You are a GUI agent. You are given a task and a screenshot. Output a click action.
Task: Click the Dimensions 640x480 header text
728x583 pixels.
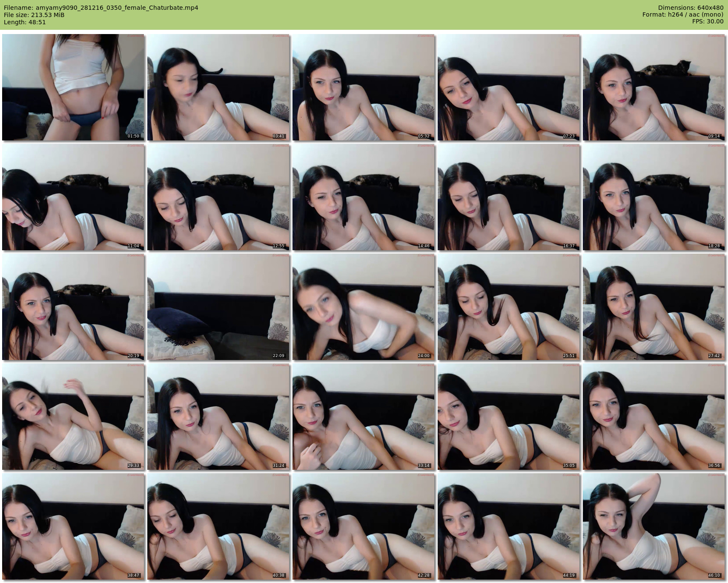click(x=691, y=8)
